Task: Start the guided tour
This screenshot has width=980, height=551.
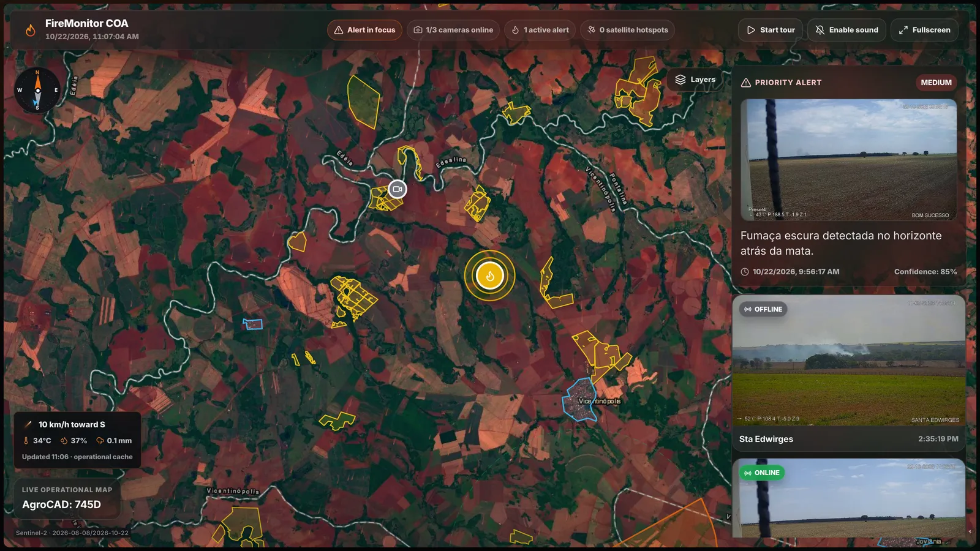Action: click(771, 30)
